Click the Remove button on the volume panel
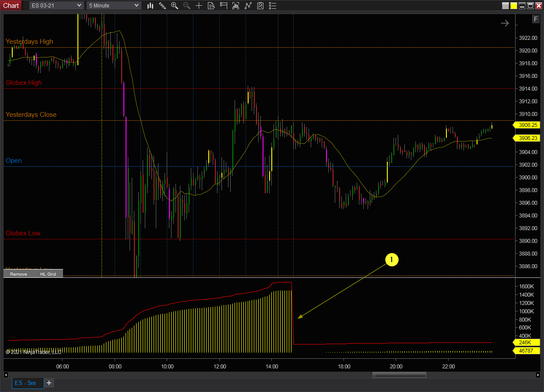 (18, 274)
